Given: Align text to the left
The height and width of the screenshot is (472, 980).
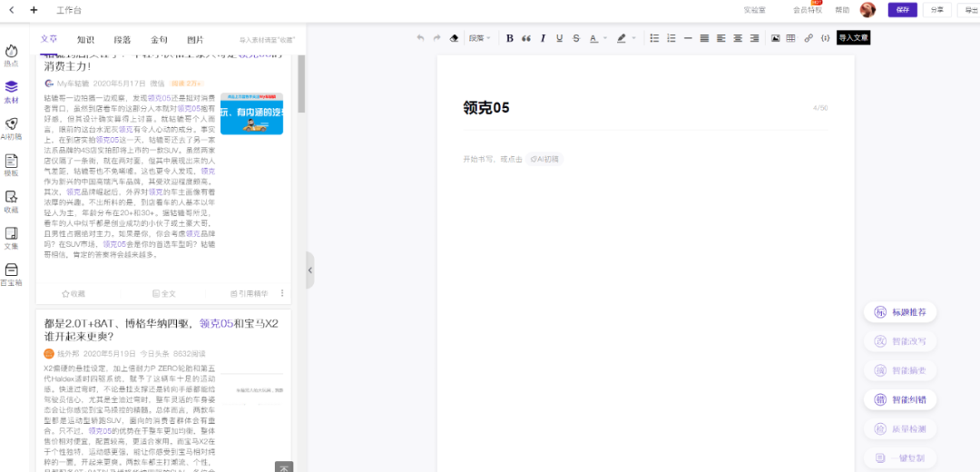Looking at the screenshot, I should click(721, 38).
